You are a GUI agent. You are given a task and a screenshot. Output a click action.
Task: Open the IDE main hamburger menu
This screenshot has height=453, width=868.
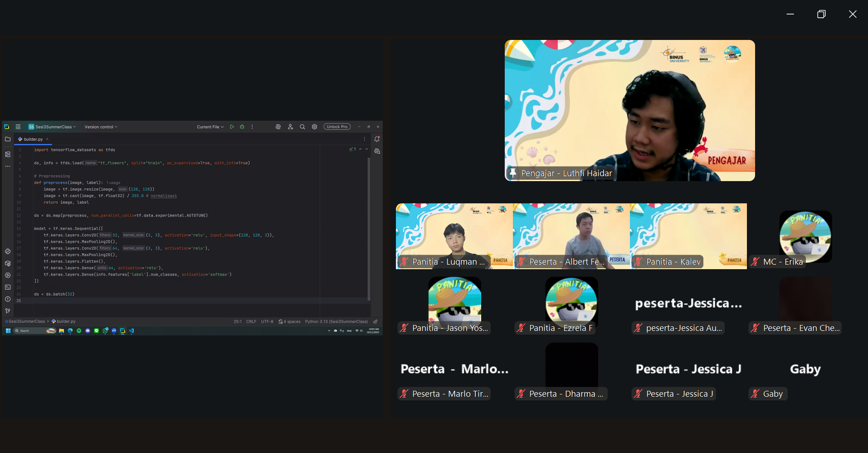click(x=18, y=127)
